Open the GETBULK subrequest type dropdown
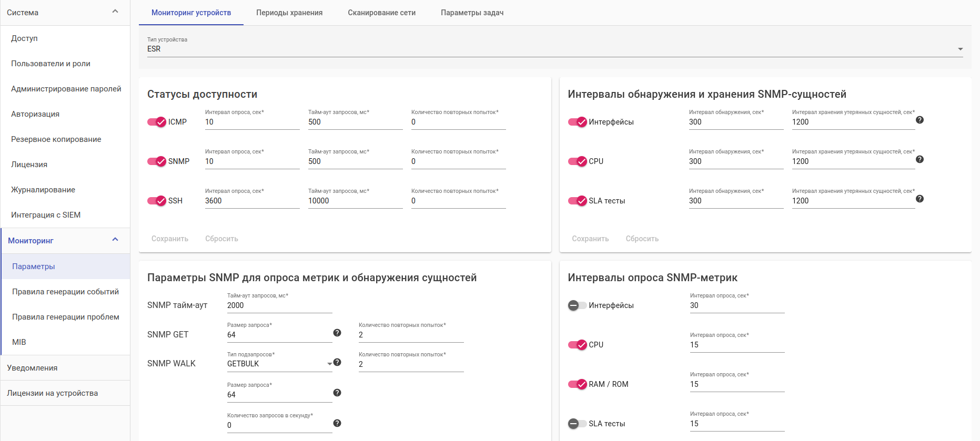 pyautogui.click(x=279, y=364)
